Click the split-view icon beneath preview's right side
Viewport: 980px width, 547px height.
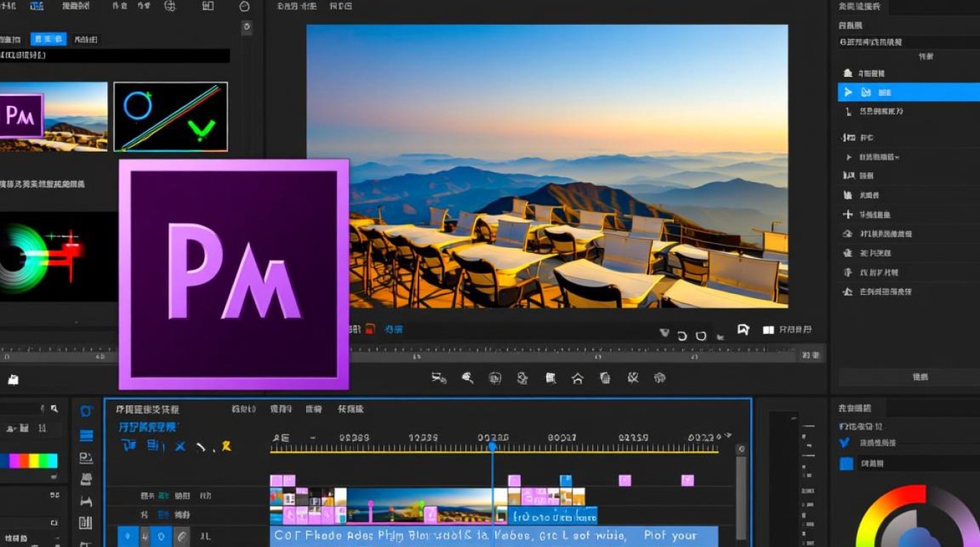click(768, 330)
